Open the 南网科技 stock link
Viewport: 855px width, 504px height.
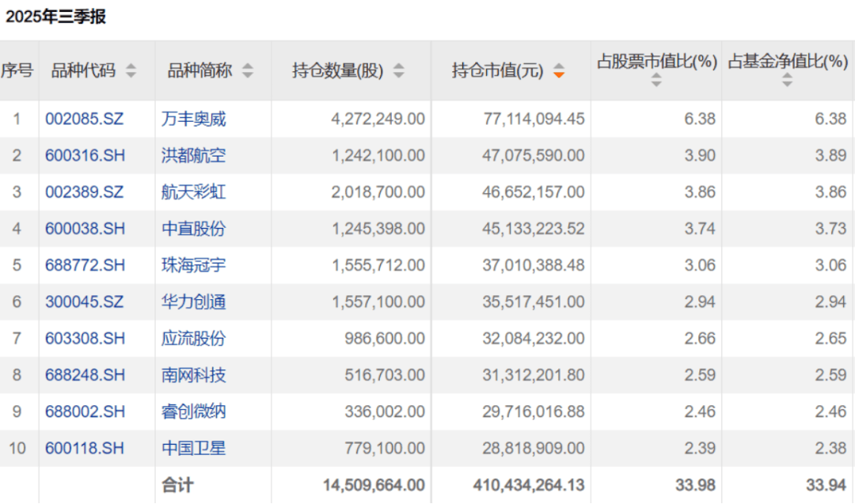(194, 375)
